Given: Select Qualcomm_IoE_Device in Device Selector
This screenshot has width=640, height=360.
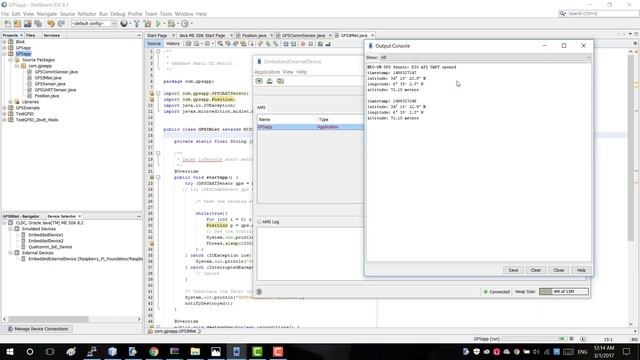Looking at the screenshot, I should (50, 247).
